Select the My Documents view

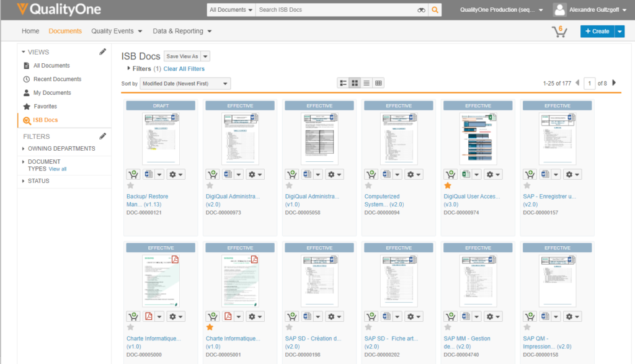click(x=52, y=93)
